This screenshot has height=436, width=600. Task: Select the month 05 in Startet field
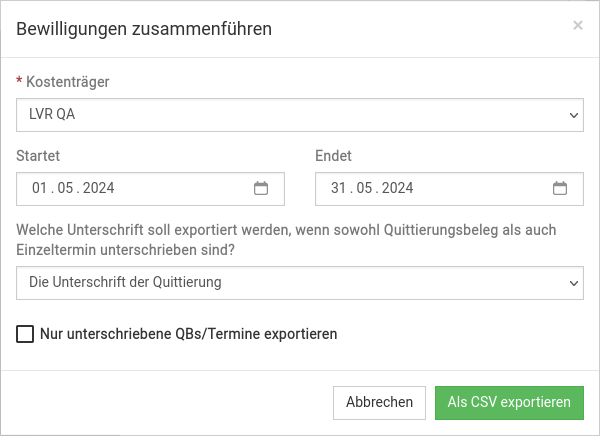[x=68, y=188]
